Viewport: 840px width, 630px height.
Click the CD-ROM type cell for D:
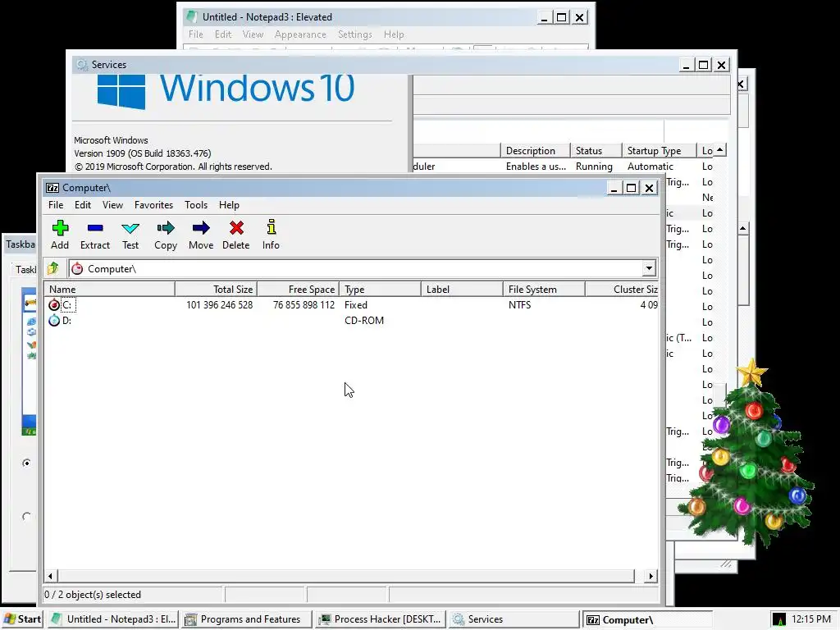pyautogui.click(x=363, y=321)
